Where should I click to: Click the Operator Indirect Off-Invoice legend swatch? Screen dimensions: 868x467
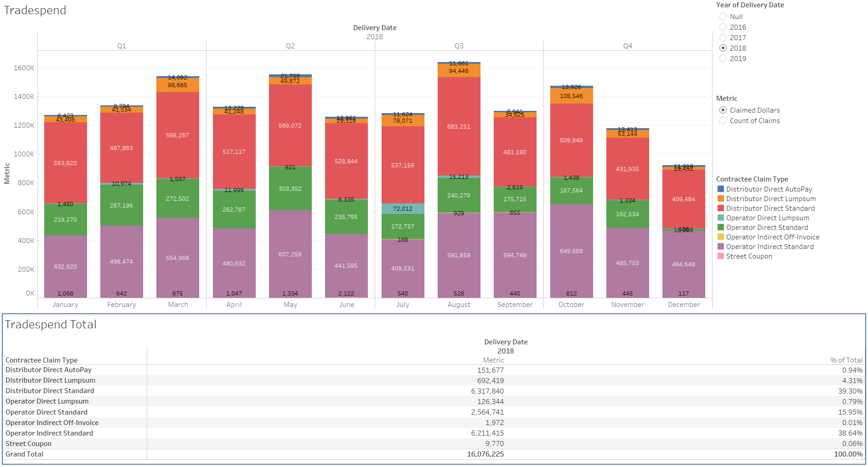[x=721, y=237]
